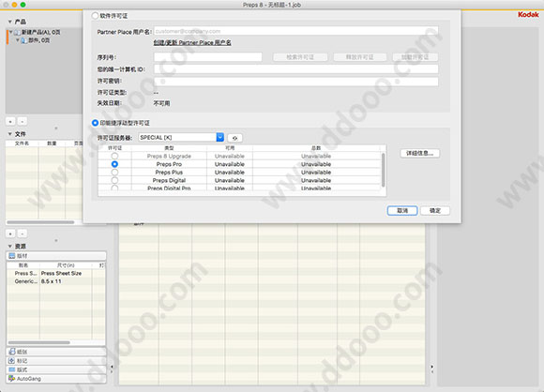Click the 确定 OK button
Screen dimensions: 544x392
pyautogui.click(x=435, y=211)
